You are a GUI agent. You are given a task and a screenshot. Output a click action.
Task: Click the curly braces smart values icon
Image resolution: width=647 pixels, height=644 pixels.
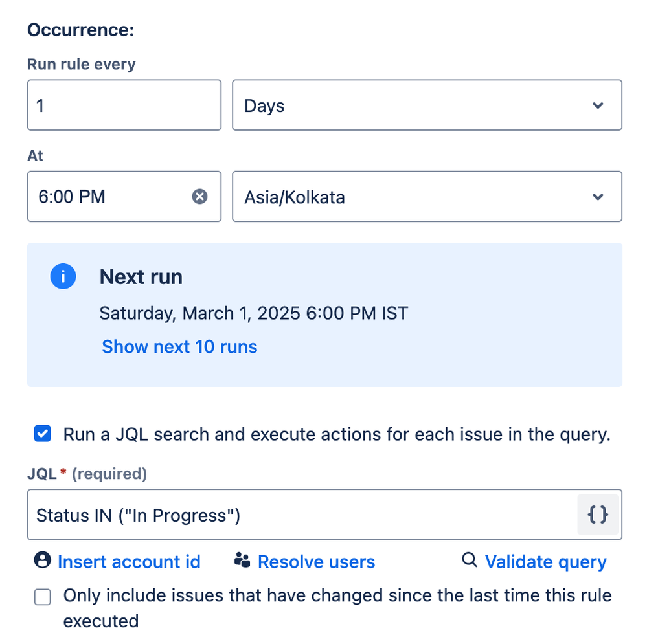597,515
